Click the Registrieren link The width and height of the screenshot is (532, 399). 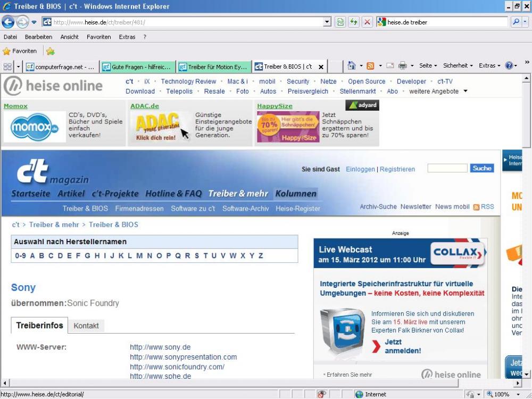pos(397,169)
